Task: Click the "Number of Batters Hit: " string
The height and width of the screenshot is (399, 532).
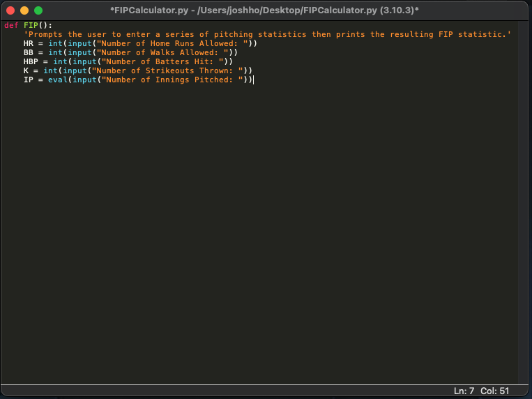Action: pyautogui.click(x=162, y=62)
